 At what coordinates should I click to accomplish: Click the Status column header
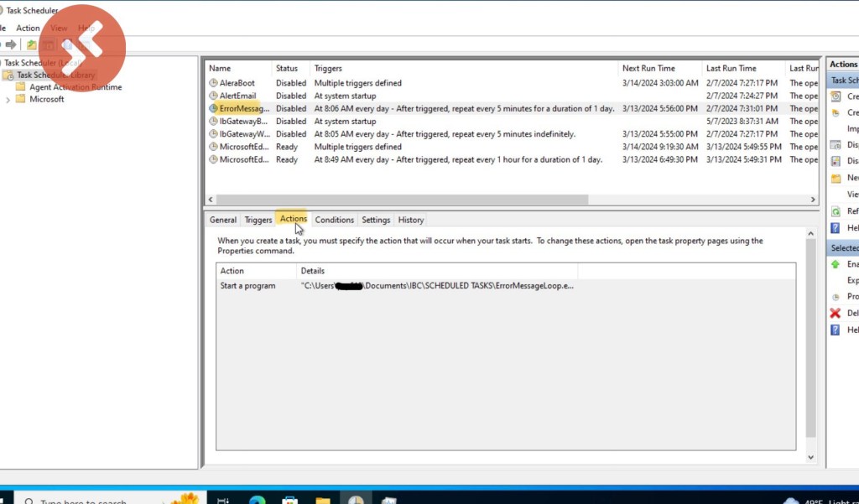287,69
